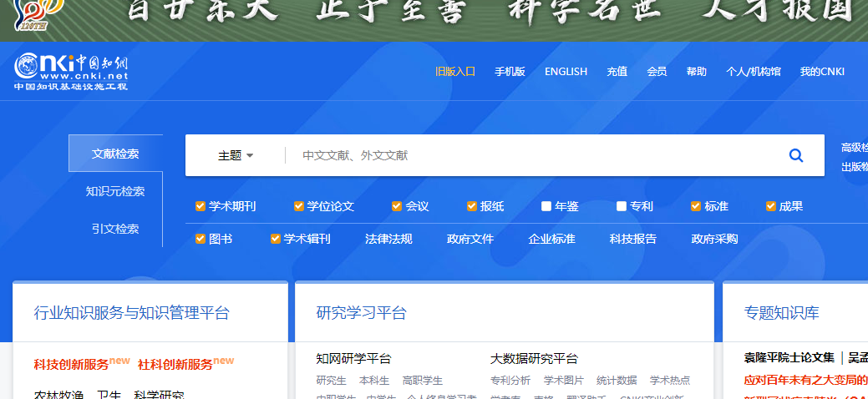The image size is (868, 399).
Task: Expand the 个人/机构馆 menu
Action: (753, 72)
